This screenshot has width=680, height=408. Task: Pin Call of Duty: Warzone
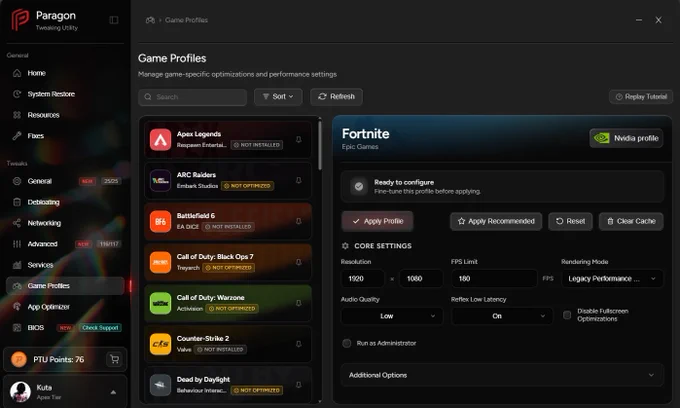point(298,303)
